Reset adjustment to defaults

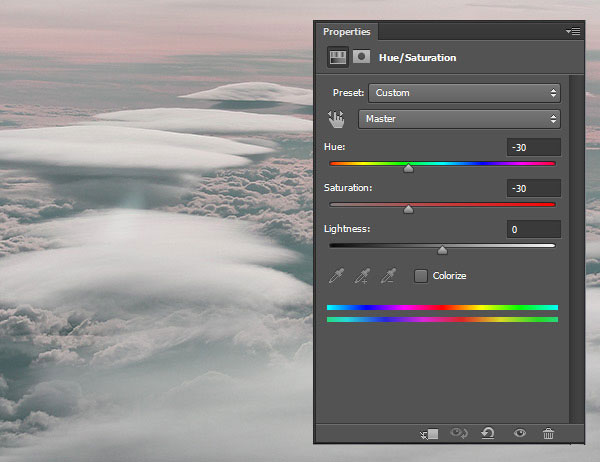point(488,433)
